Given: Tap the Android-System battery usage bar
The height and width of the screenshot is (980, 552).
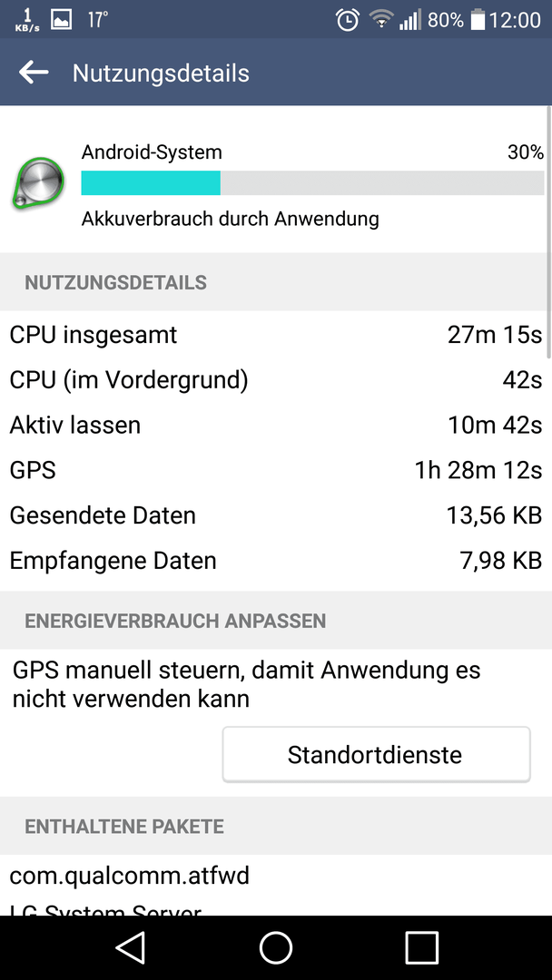Looking at the screenshot, I should [x=312, y=183].
